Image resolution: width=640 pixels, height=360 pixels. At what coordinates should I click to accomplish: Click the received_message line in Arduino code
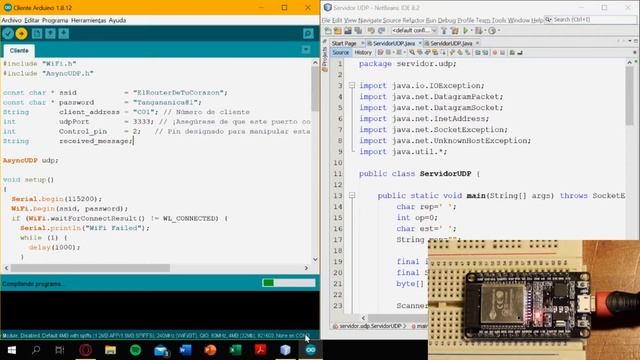point(68,141)
